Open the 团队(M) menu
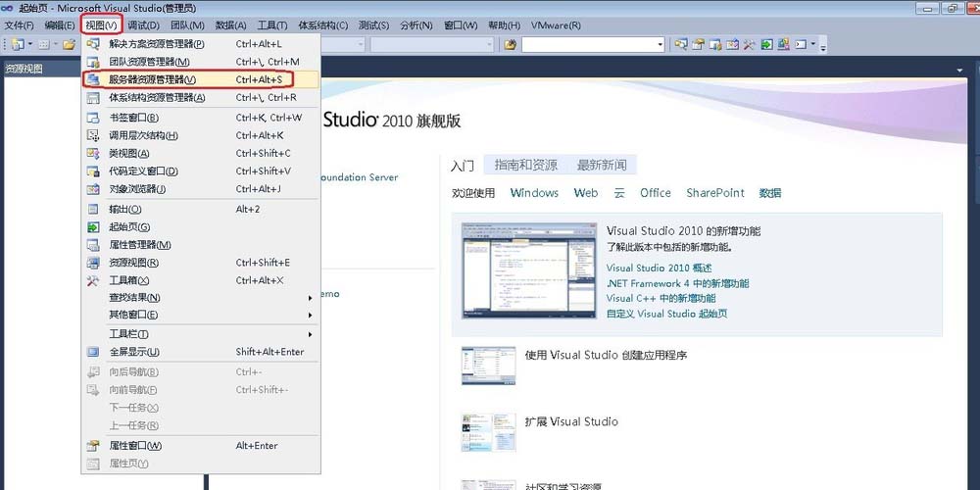This screenshot has width=980, height=490. (x=187, y=25)
